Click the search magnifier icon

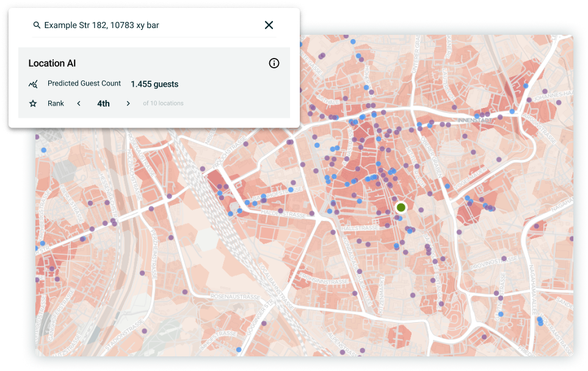37,25
